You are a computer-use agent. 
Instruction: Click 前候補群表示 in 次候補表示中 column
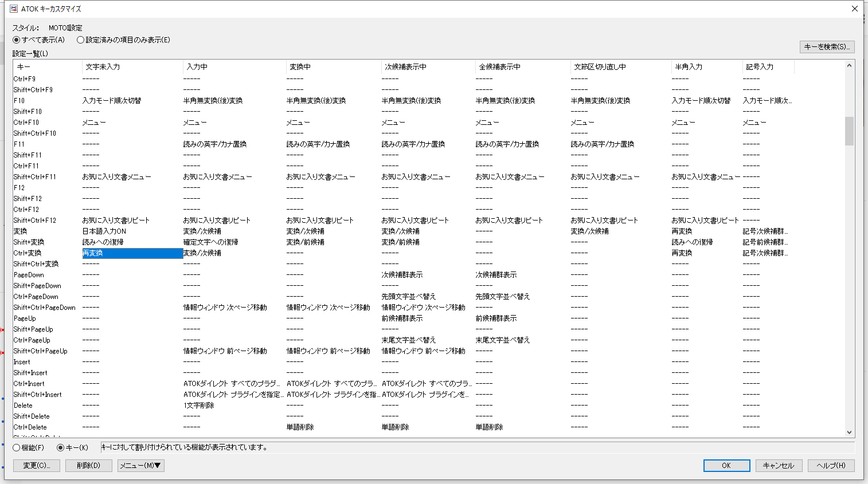[x=402, y=318]
